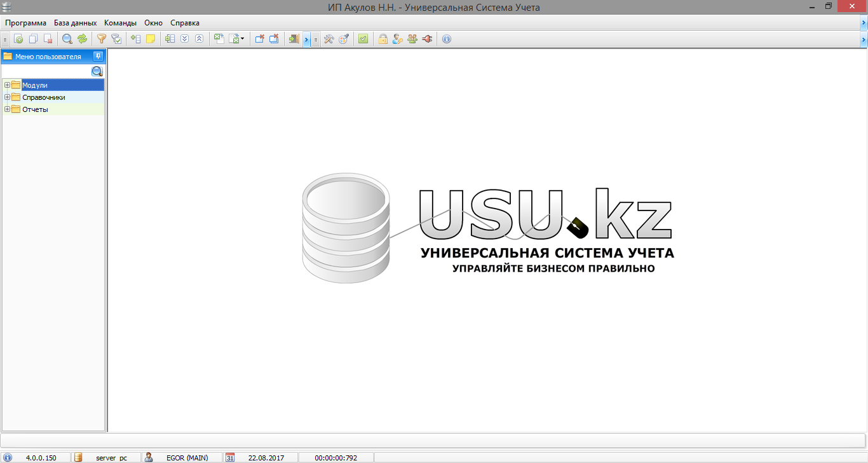Screen dimensions: 868x463
Task: Click the user icon in status bar
Action: pos(149,457)
